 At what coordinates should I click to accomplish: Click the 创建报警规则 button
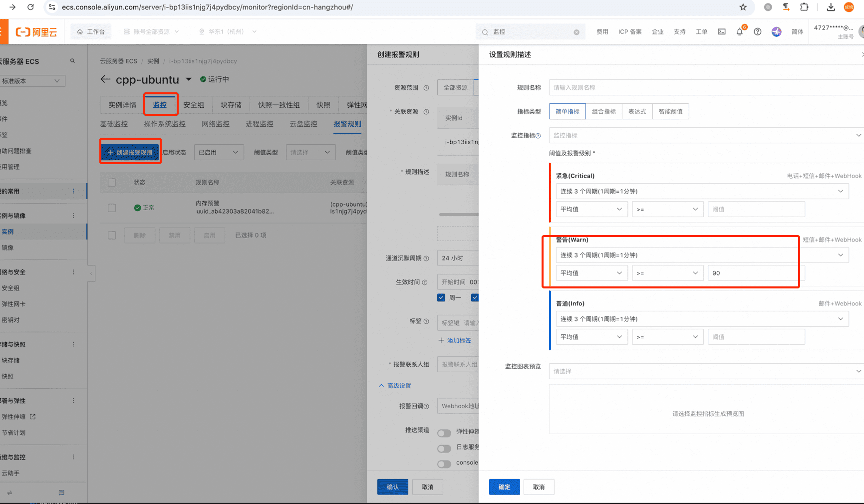130,152
